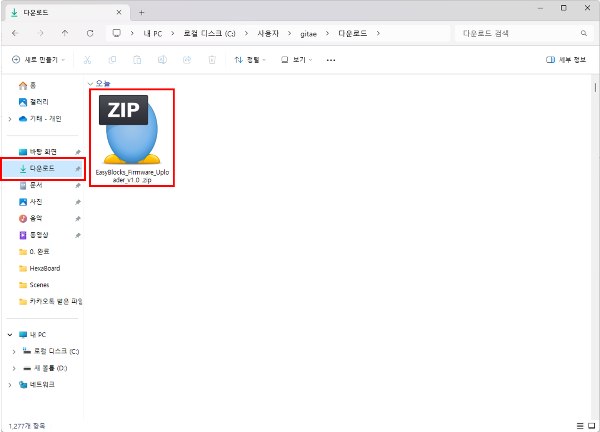Click the Share icon in toolbar
Image resolution: width=600 pixels, height=432 pixels.
pos(187,60)
